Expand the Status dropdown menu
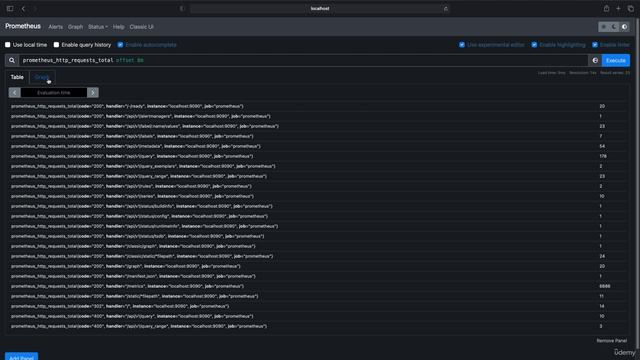Image resolution: width=640 pixels, height=360 pixels. pyautogui.click(x=98, y=27)
